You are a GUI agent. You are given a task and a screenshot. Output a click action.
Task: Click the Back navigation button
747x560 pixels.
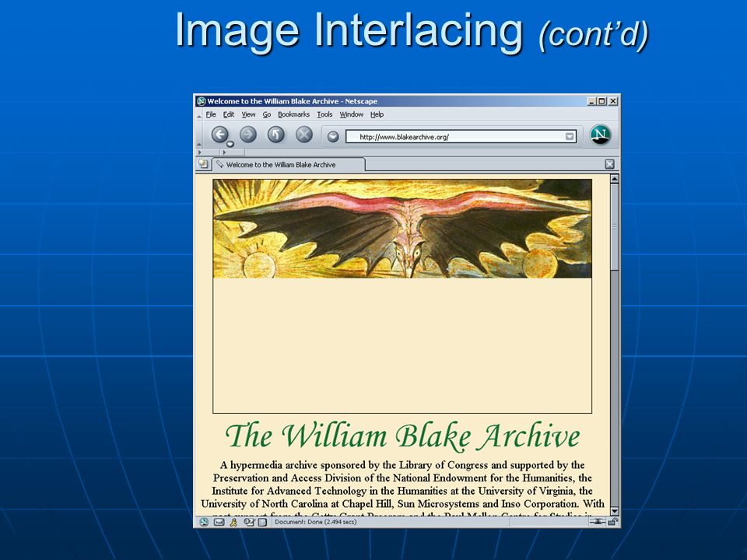click(x=219, y=135)
